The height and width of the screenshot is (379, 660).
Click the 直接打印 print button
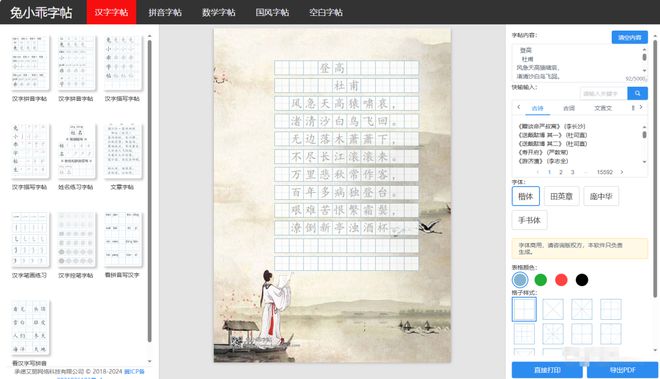tap(547, 370)
